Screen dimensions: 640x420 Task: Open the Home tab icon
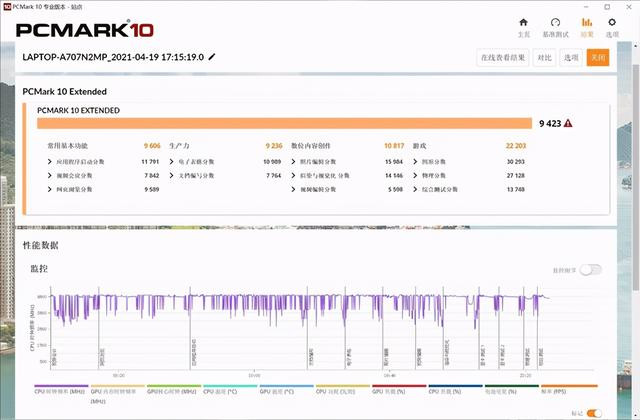523,22
